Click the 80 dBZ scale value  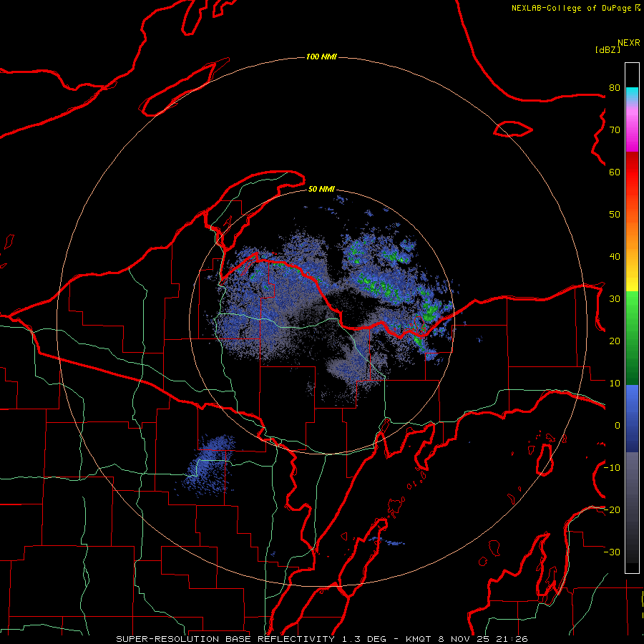[615, 87]
